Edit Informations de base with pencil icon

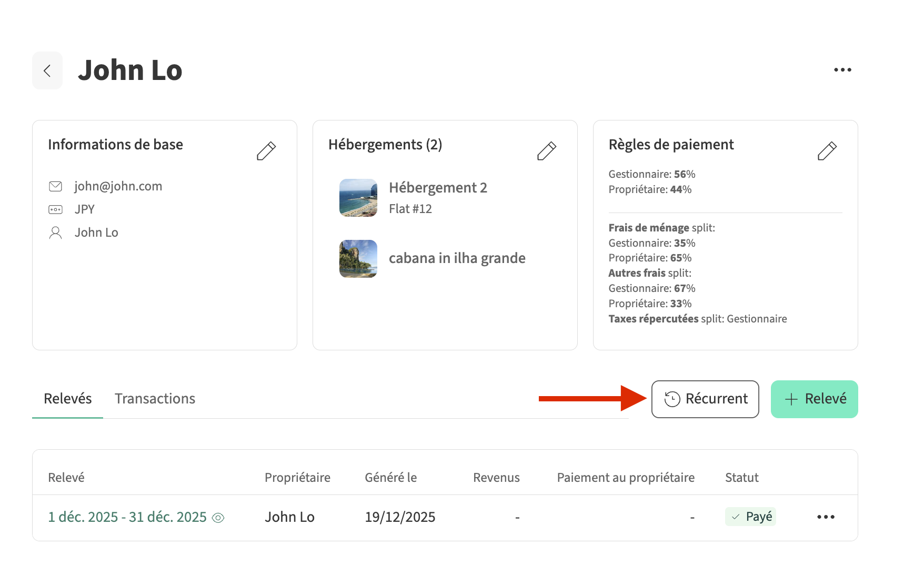tap(266, 151)
